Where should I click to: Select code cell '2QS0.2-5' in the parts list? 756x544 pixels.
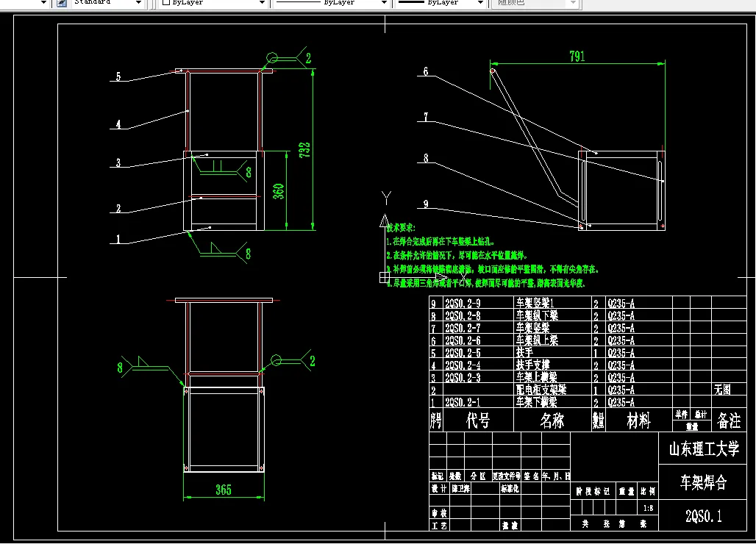coord(463,353)
